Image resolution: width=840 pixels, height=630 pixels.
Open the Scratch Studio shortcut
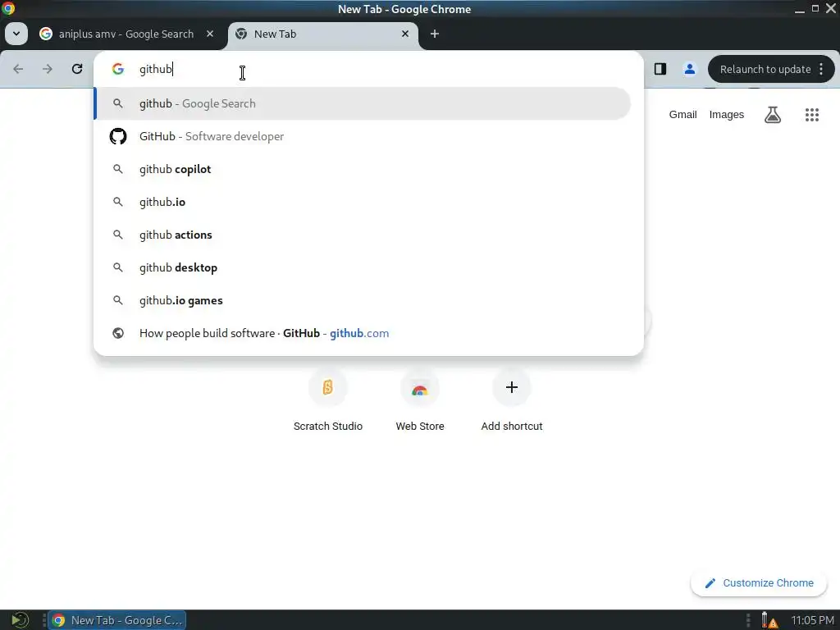(328, 400)
